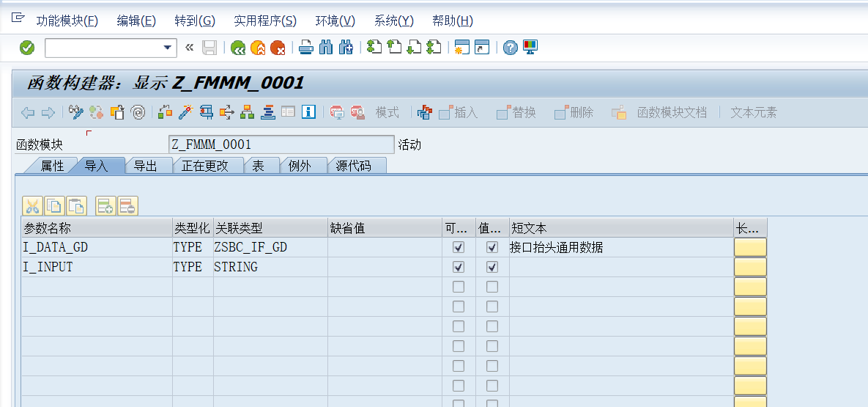Click the 插入 button

click(459, 112)
